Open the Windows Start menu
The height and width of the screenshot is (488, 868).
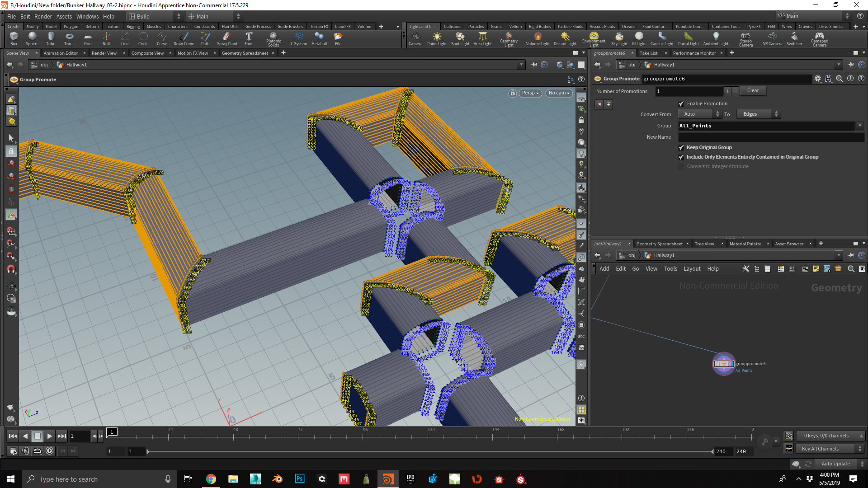pos(11,479)
